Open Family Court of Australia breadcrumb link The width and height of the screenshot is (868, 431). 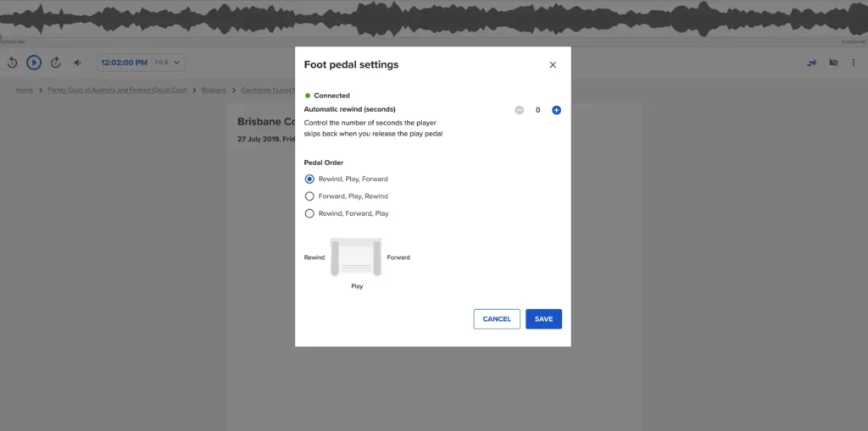(117, 90)
